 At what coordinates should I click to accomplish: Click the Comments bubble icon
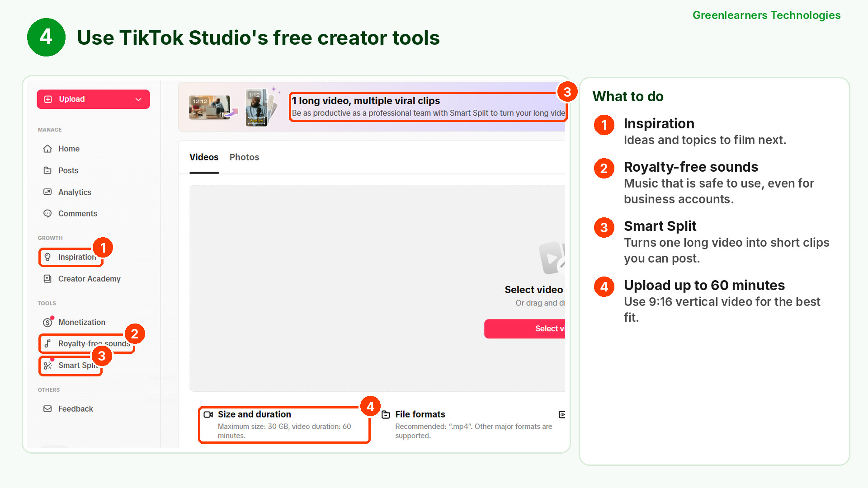47,213
